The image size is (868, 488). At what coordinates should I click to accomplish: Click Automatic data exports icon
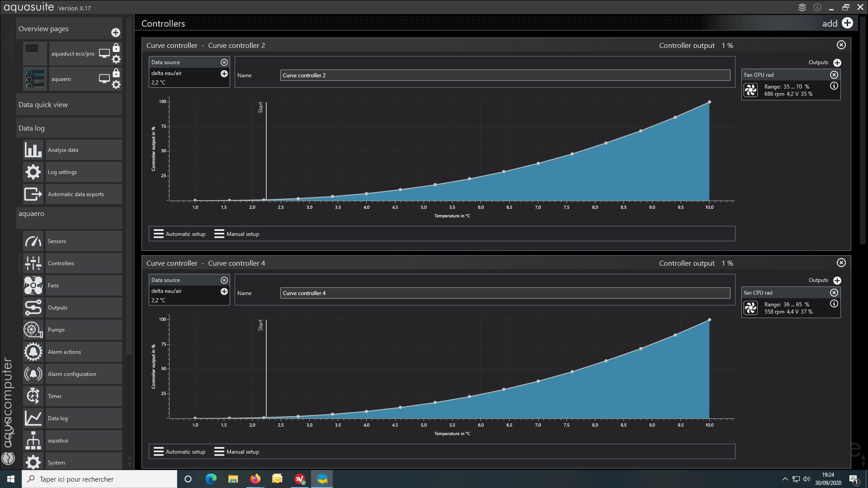coord(33,194)
